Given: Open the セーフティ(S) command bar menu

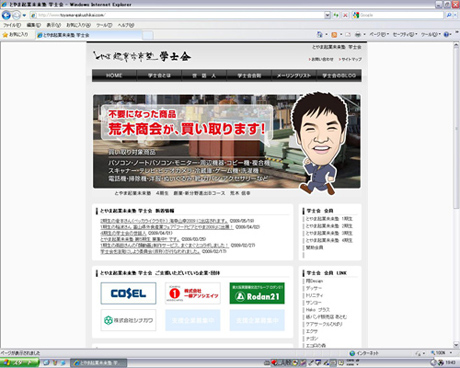Looking at the screenshot, I should click(405, 35).
